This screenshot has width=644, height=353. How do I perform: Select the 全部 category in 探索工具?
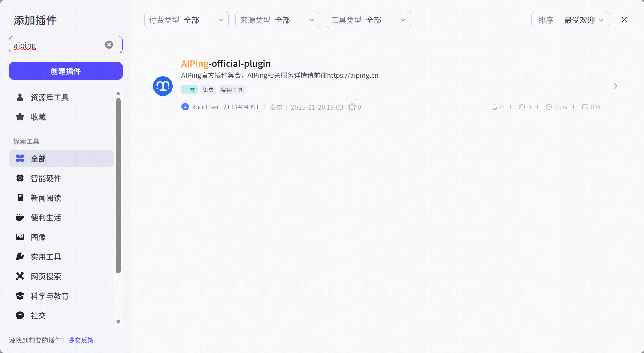tap(38, 158)
